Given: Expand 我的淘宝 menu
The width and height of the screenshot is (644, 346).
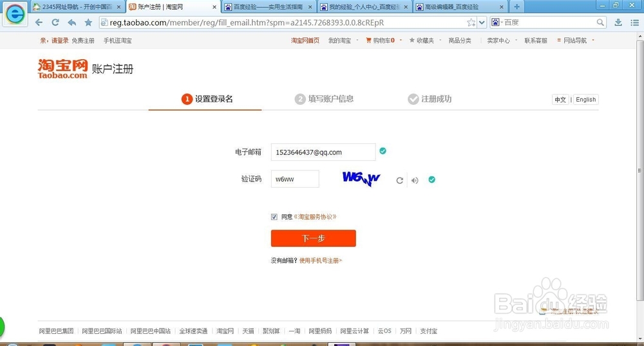Looking at the screenshot, I should [x=343, y=40].
